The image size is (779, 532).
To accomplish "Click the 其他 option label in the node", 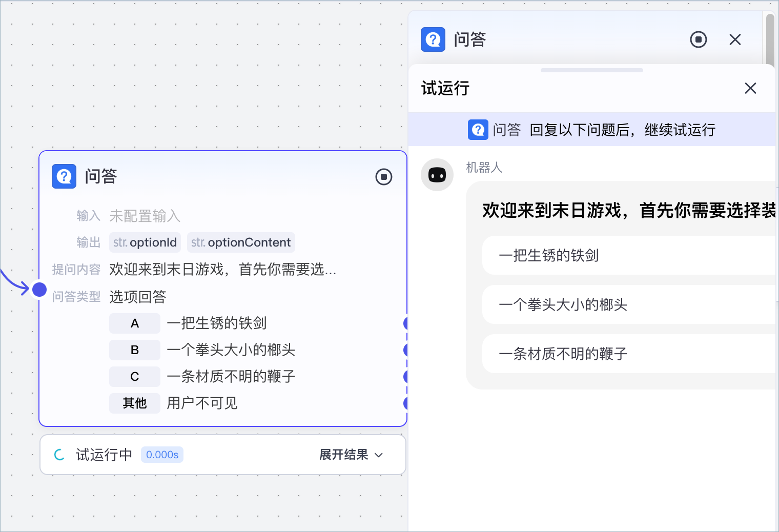I will click(135, 403).
